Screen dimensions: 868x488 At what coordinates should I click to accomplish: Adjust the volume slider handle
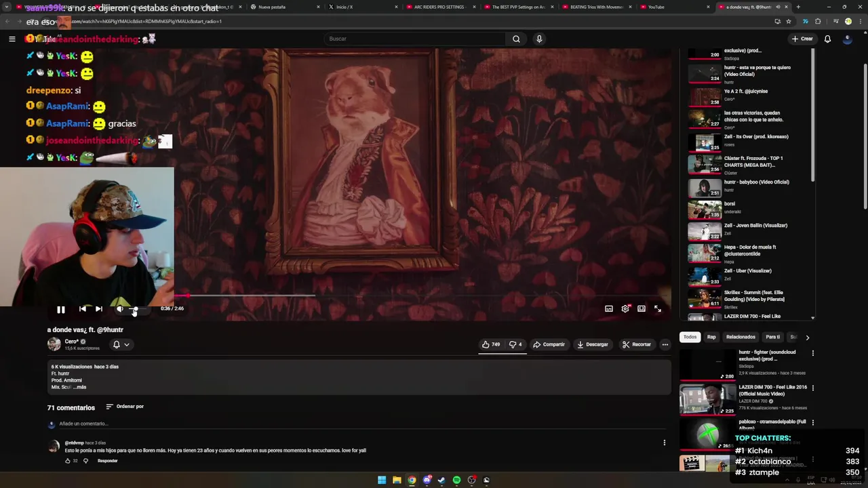(x=134, y=309)
